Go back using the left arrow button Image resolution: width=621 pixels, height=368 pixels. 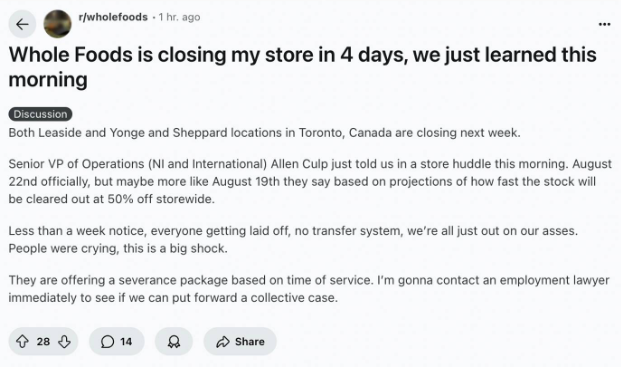(22, 24)
